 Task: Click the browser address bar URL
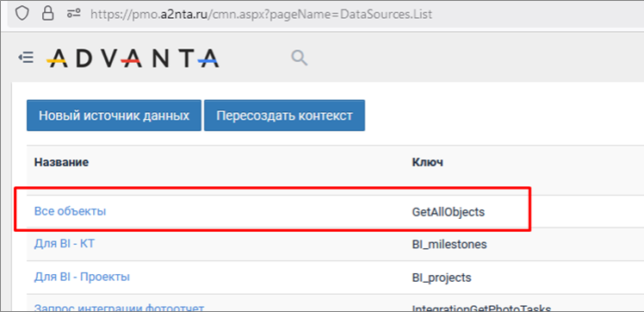tap(261, 15)
